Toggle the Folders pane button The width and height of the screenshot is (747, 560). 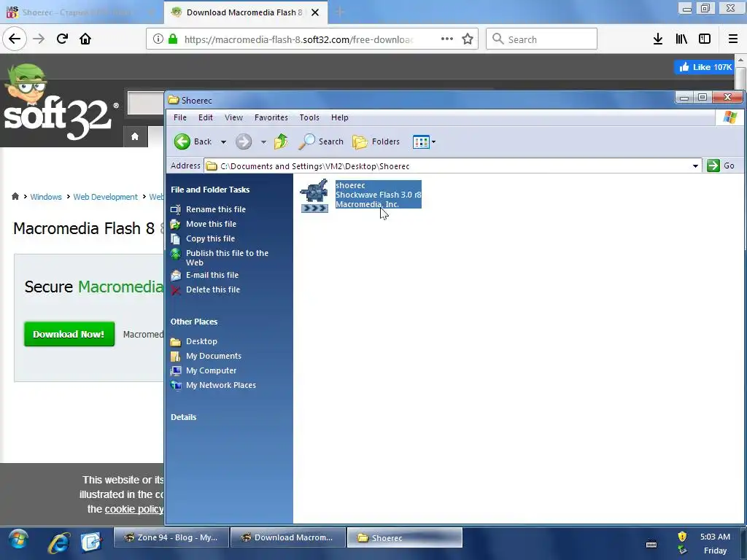pyautogui.click(x=376, y=141)
